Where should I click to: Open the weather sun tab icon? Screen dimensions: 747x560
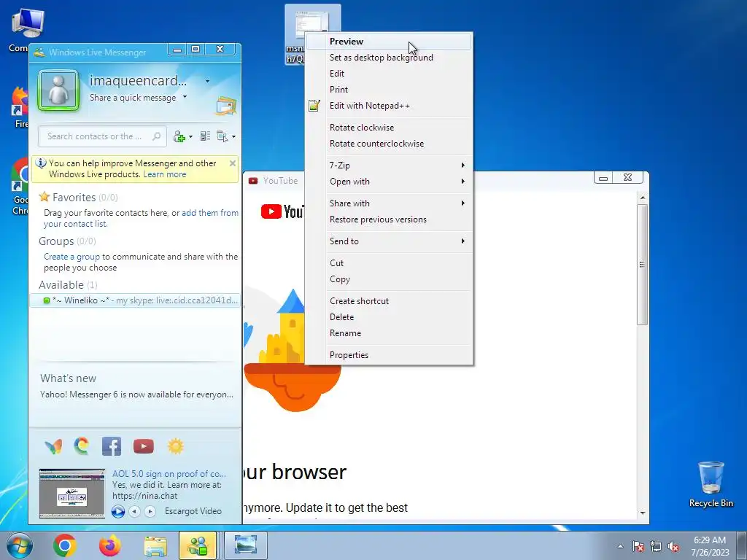(x=175, y=446)
